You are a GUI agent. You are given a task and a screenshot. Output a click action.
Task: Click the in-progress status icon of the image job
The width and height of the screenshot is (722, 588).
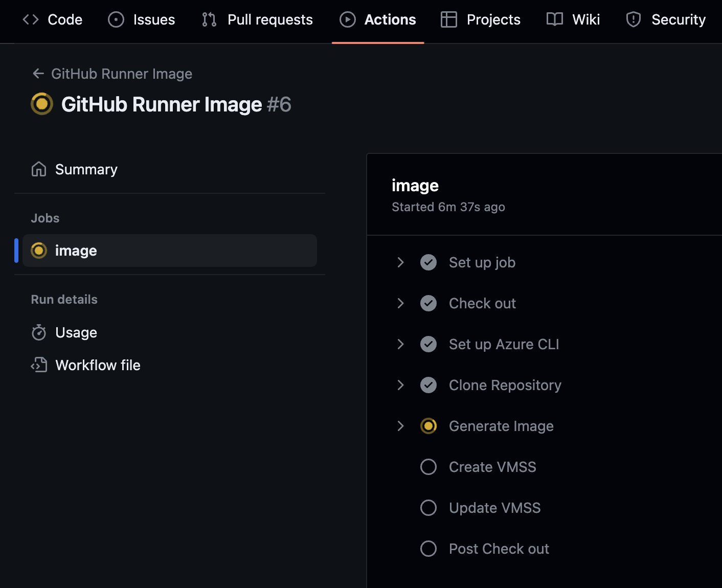click(x=39, y=251)
